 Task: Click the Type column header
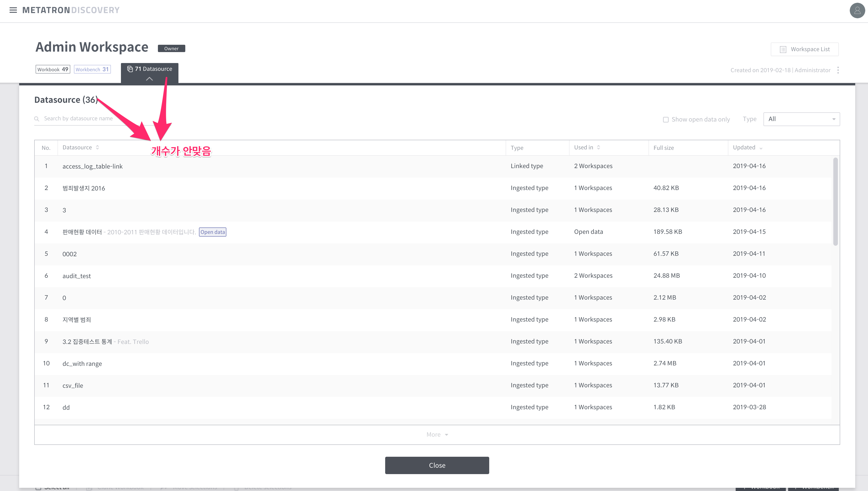tap(517, 148)
